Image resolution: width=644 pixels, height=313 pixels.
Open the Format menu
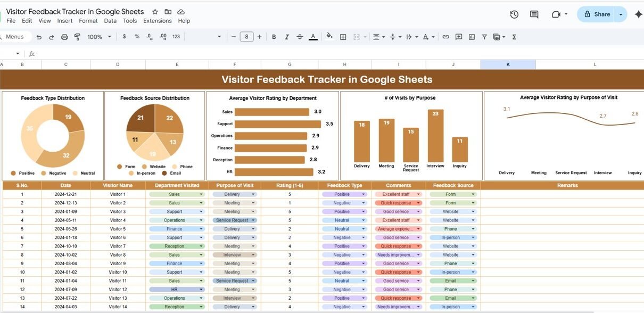(x=88, y=21)
